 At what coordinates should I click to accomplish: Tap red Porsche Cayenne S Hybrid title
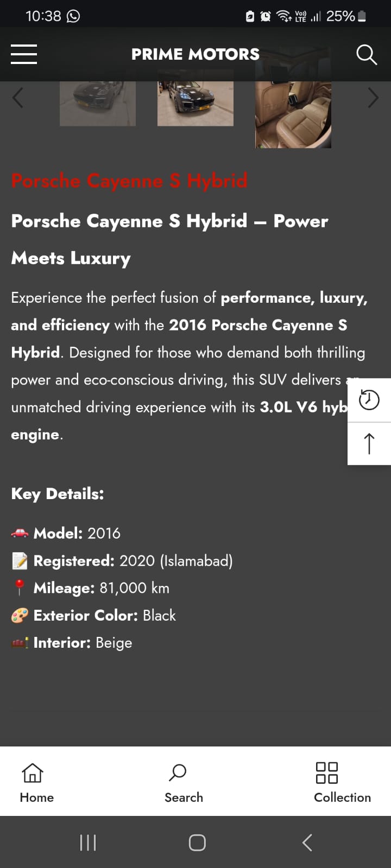coord(129,181)
